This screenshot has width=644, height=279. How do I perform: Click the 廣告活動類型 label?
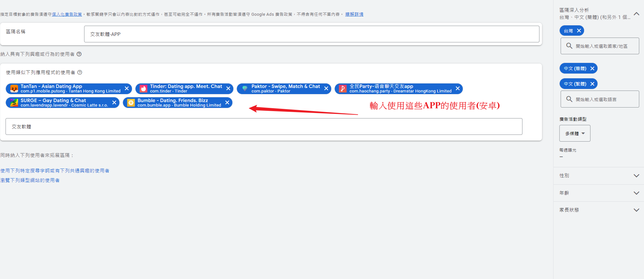(573, 119)
